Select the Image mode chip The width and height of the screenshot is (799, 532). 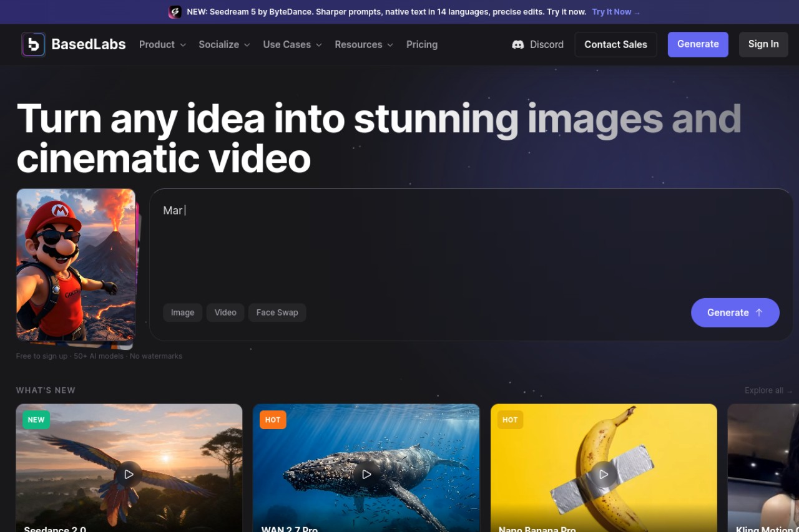(183, 312)
